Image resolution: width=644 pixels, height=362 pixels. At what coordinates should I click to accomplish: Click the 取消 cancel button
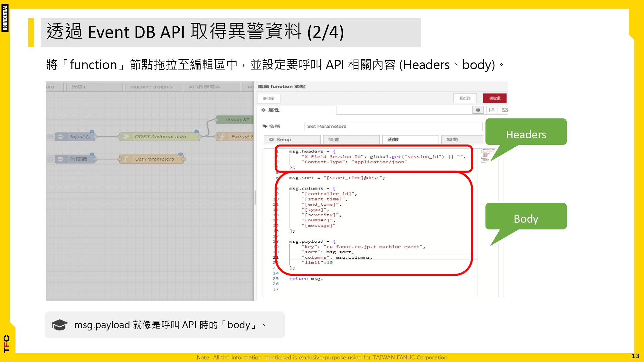465,98
